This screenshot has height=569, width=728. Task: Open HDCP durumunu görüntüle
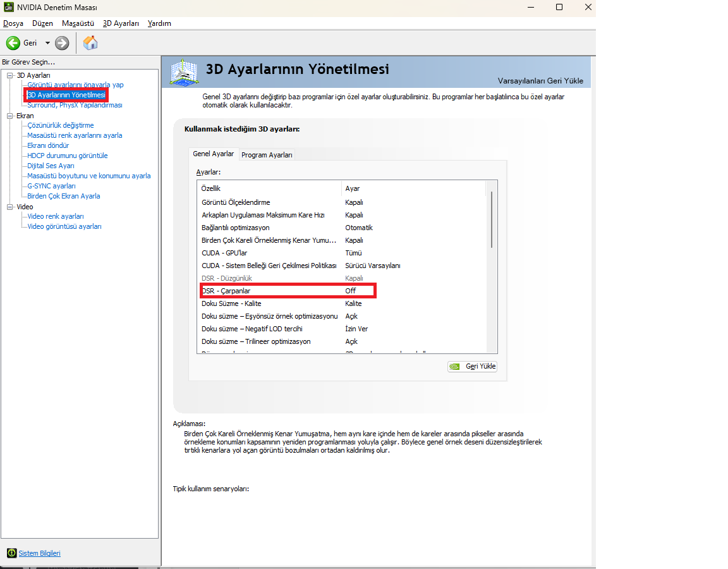pyautogui.click(x=68, y=156)
